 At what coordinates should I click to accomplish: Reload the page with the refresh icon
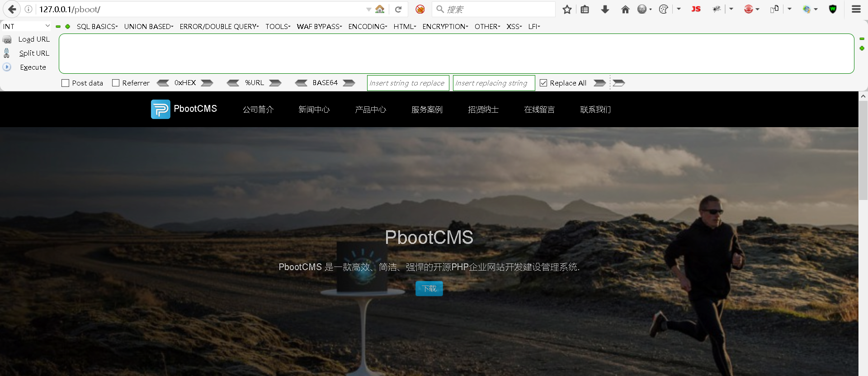398,9
